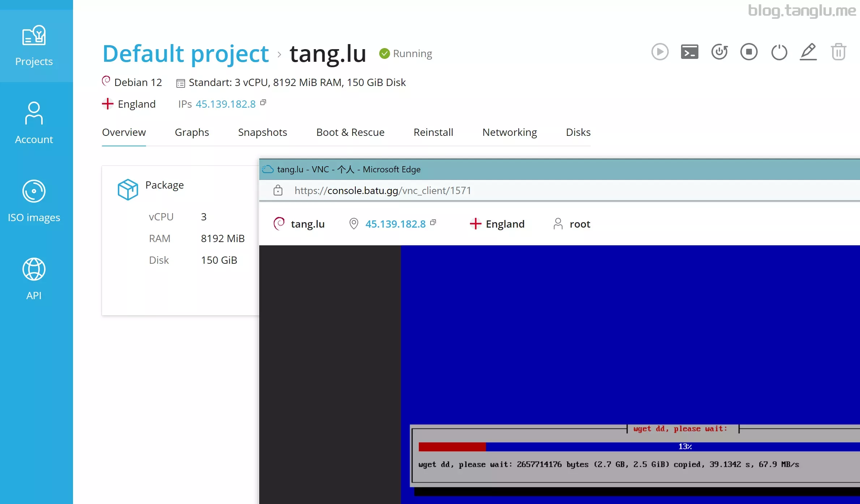860x504 pixels.
Task: Click the Networking tab
Action: [509, 132]
